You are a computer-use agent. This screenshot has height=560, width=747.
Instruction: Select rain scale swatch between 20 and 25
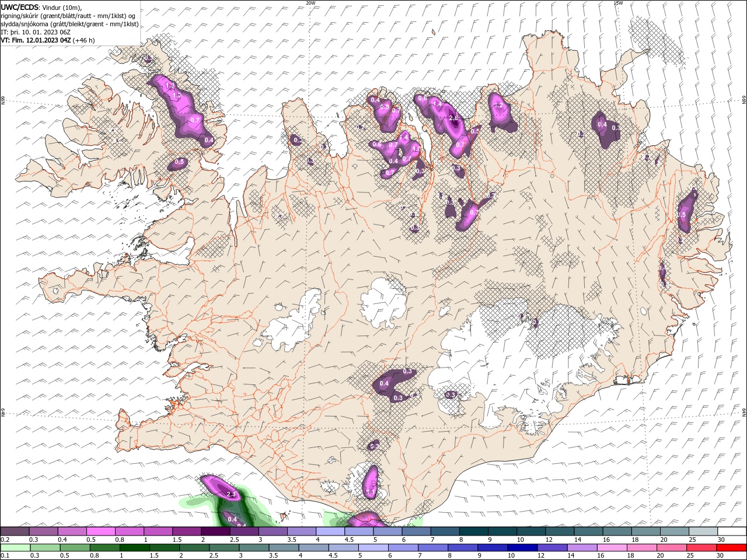tap(672, 548)
